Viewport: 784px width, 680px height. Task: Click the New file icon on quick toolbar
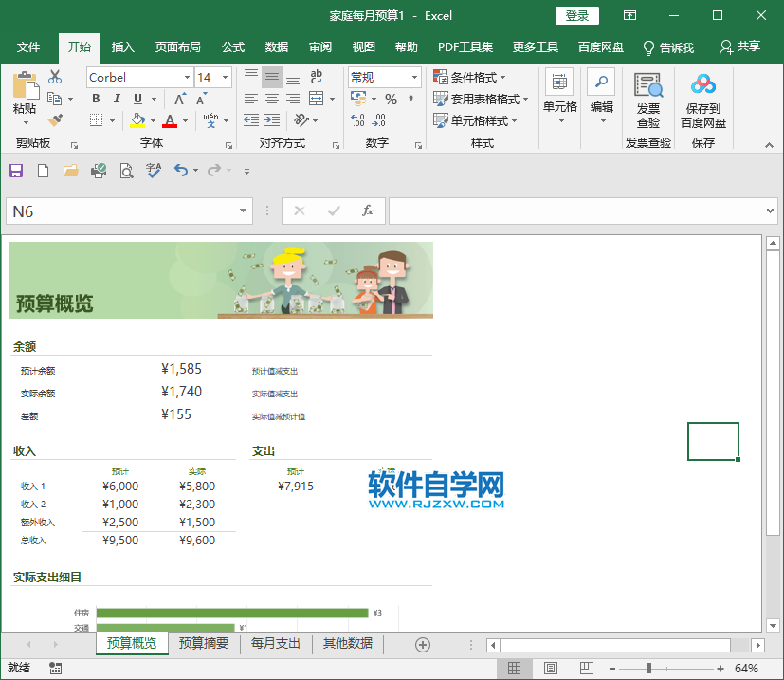tap(43, 170)
